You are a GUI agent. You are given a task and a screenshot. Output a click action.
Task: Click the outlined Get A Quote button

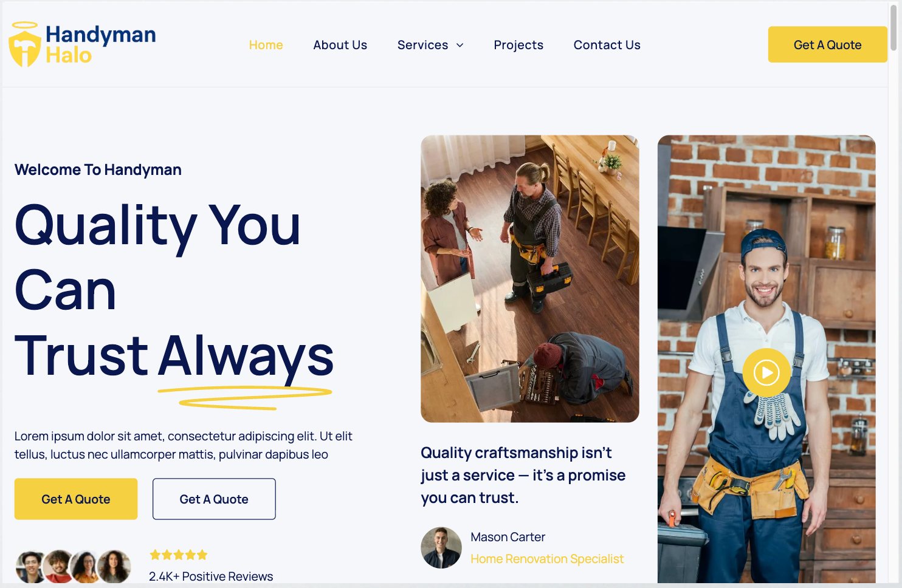tap(214, 499)
